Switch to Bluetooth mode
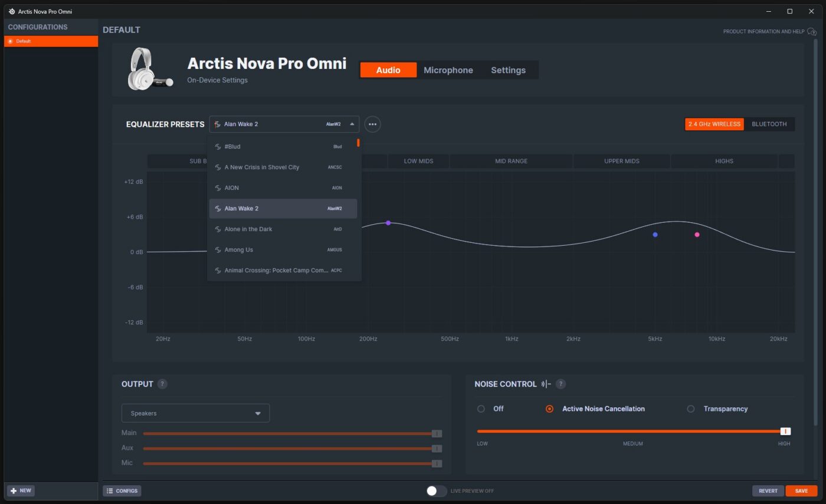 769,124
